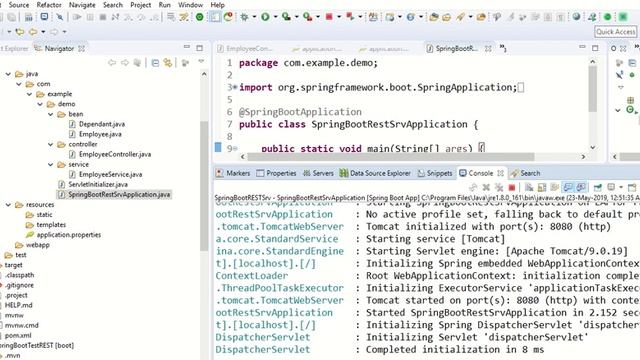Toggle Scroll Lock in Console toolbar

(542, 187)
